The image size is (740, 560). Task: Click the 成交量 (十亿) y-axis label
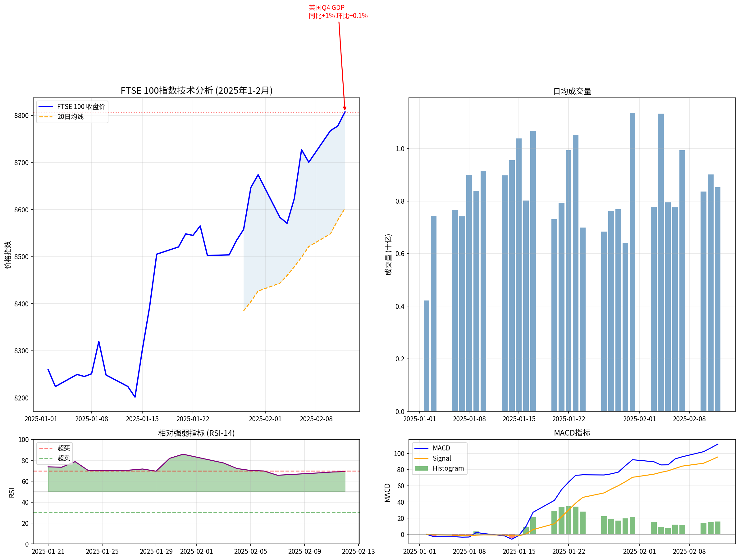(x=388, y=255)
